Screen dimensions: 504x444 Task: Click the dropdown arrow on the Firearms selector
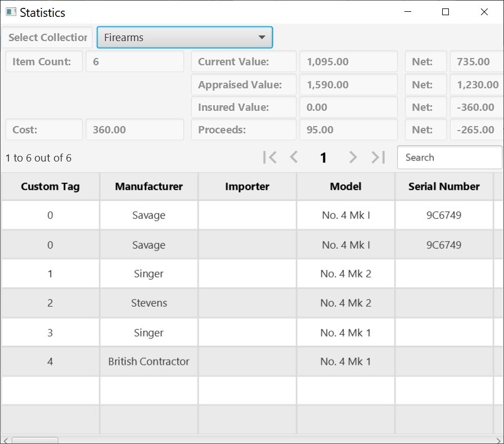coord(262,37)
